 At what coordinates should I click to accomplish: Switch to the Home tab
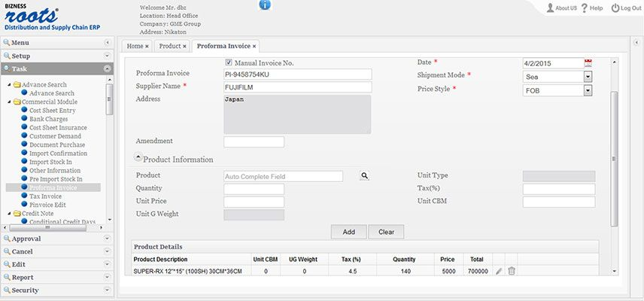click(x=136, y=46)
